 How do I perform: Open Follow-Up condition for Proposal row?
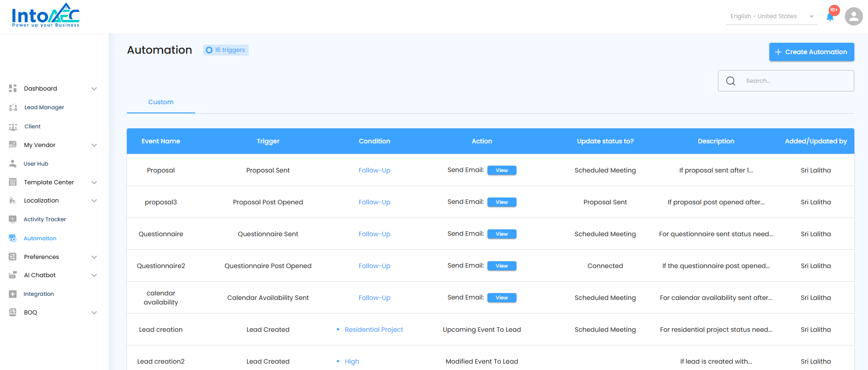[x=375, y=170]
